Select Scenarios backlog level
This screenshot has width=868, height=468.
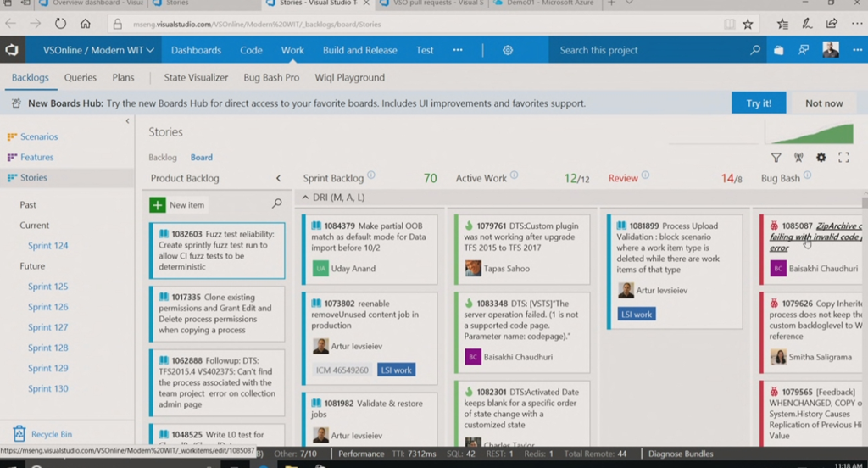39,136
